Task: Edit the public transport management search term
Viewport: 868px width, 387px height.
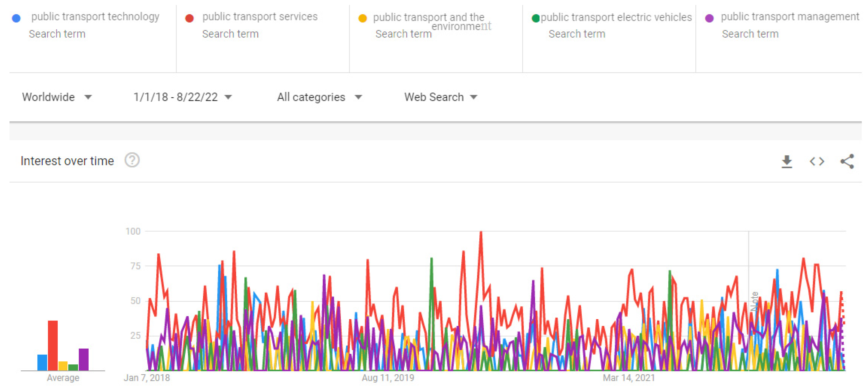Action: (x=790, y=17)
